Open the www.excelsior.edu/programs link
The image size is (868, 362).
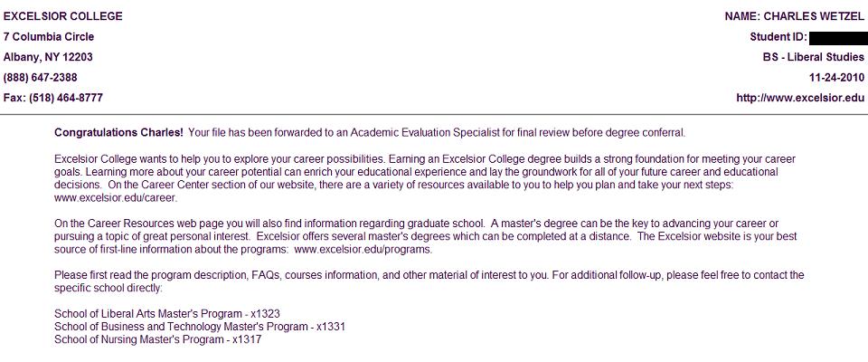[363, 249]
